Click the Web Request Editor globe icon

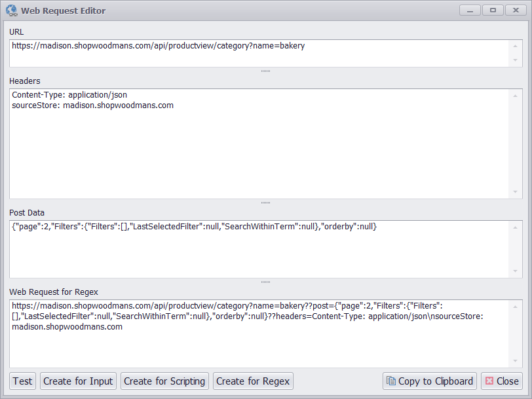(x=11, y=10)
